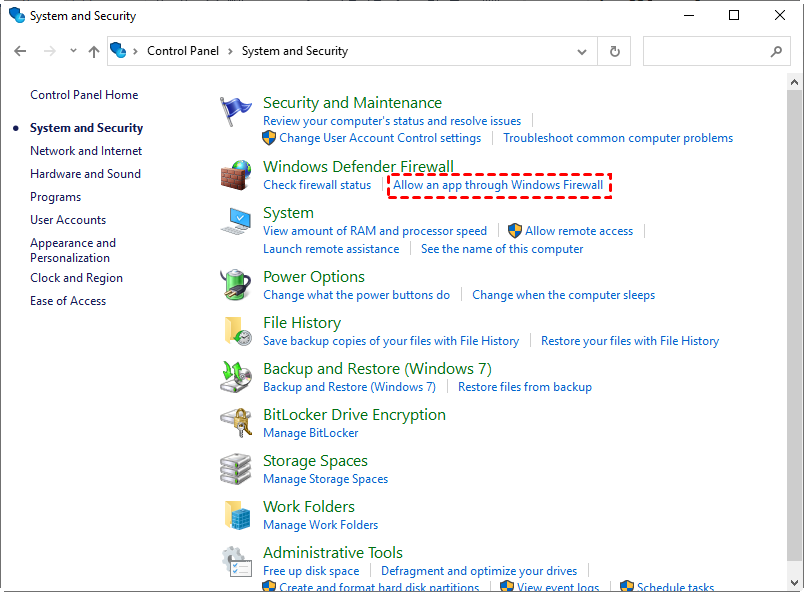Expand the chevron after Control Panel in the breadcrumb
The height and width of the screenshot is (592, 804).
230,51
